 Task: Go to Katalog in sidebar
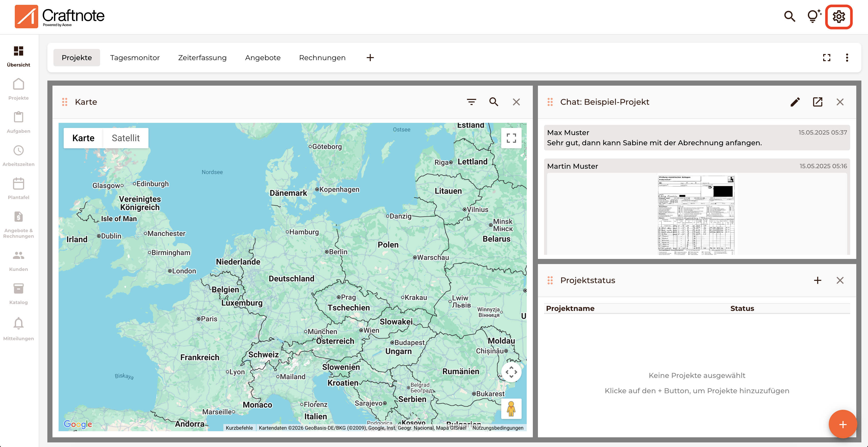pos(19,293)
